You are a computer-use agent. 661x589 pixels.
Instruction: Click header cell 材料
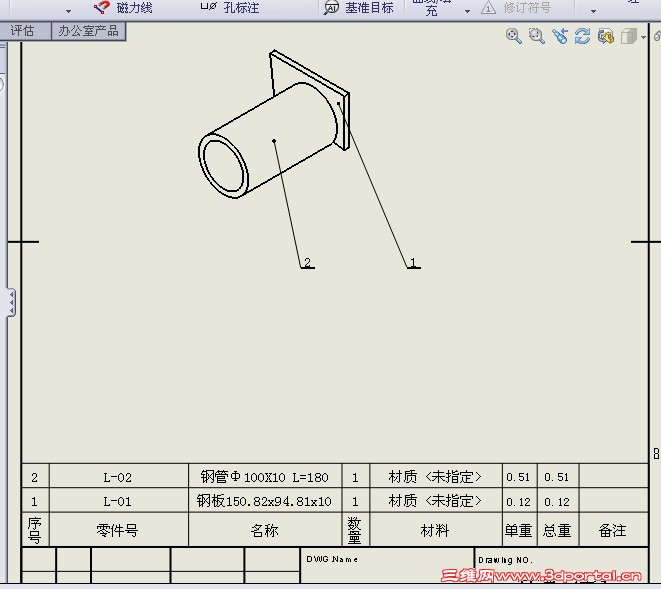[435, 530]
